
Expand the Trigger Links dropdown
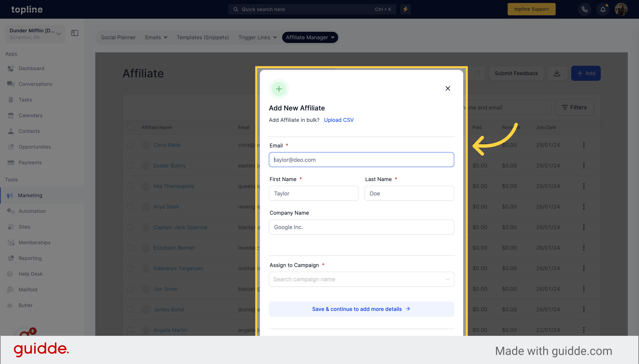pos(257,38)
